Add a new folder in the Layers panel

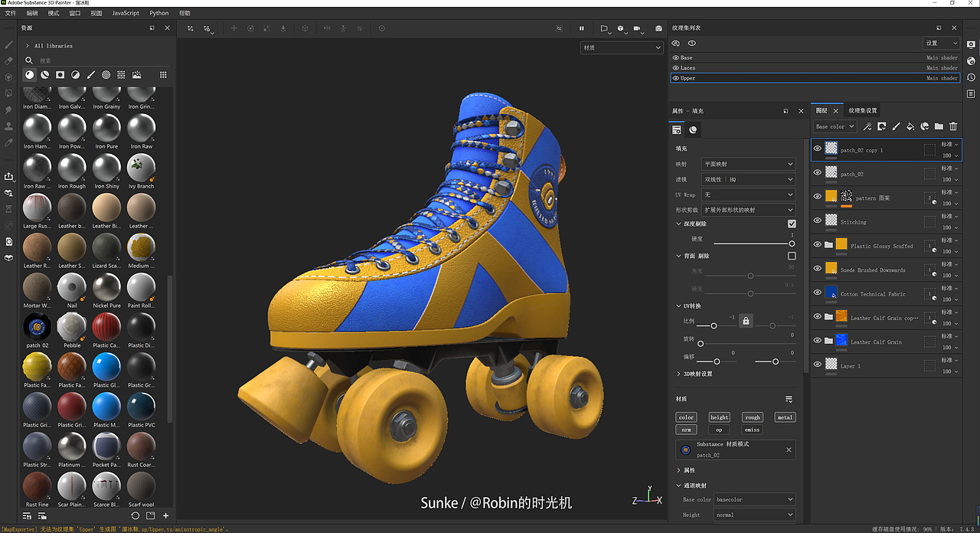939,126
